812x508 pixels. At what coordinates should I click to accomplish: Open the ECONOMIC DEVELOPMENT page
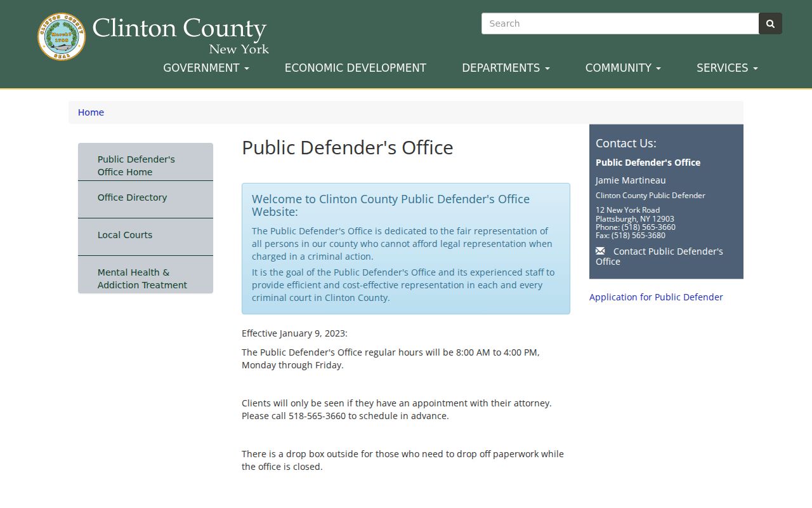(355, 68)
